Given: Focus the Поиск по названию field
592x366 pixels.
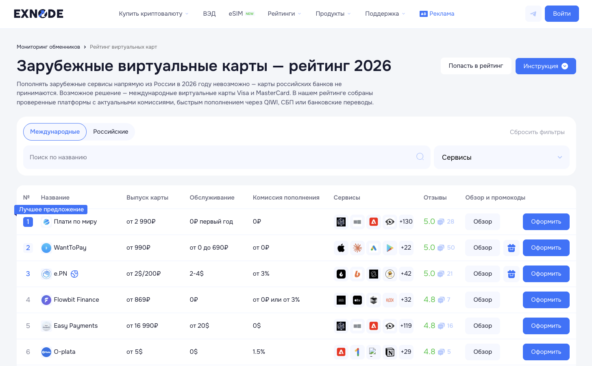Looking at the screenshot, I should click(x=227, y=157).
